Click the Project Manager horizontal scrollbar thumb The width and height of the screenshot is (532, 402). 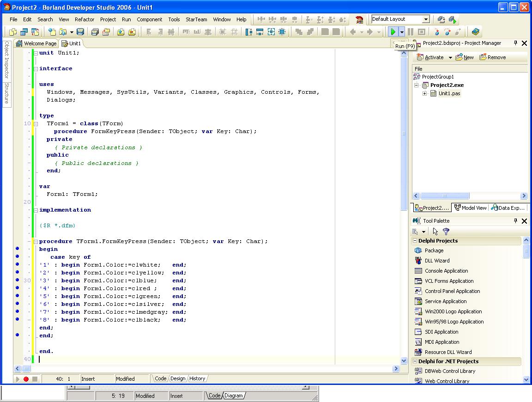[444, 195]
